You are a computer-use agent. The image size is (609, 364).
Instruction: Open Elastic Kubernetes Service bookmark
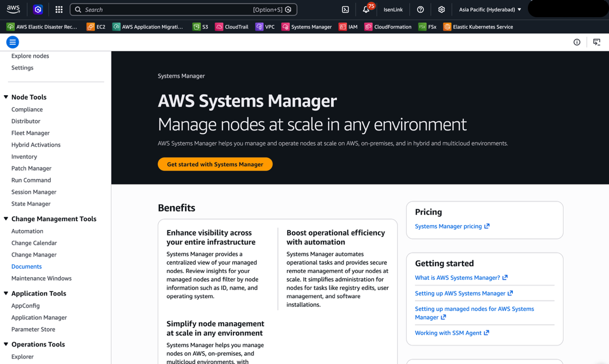tap(478, 27)
